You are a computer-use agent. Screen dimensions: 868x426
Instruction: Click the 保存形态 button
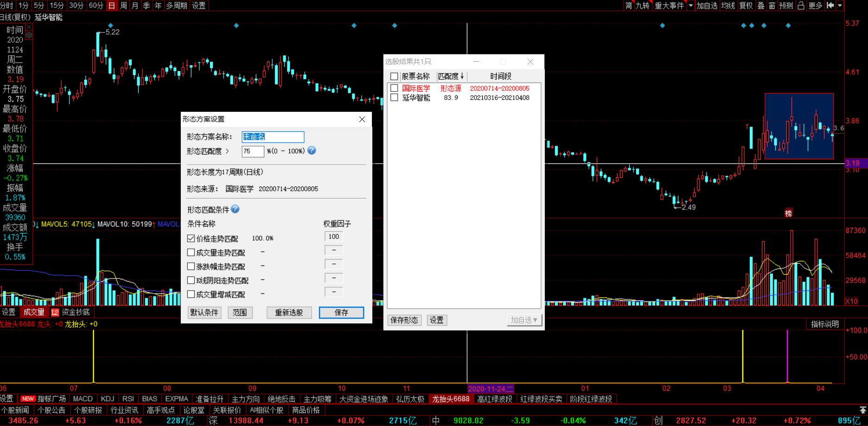(x=404, y=320)
